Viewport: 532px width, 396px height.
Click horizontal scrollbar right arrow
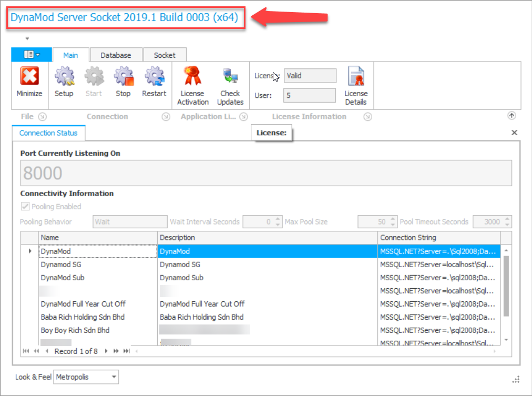[495, 351]
